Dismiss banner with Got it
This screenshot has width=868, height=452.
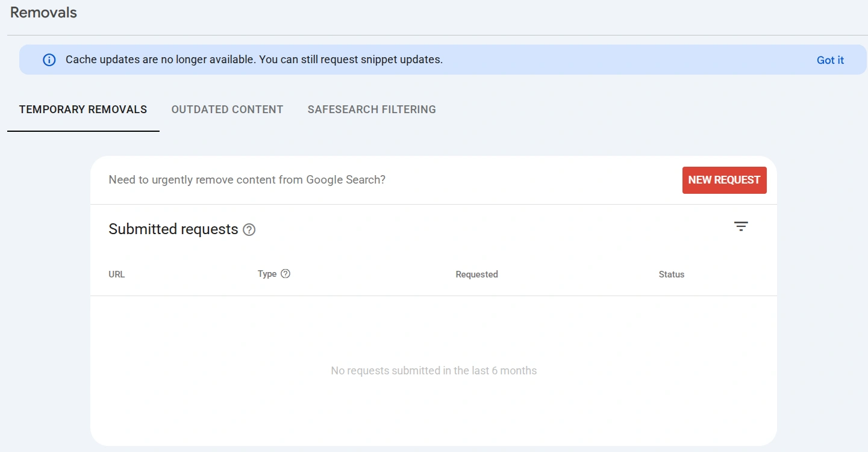pyautogui.click(x=830, y=60)
